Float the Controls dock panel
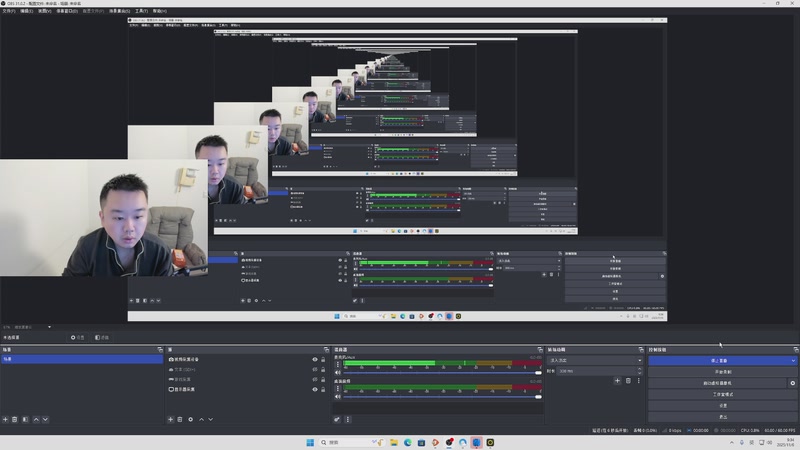The width and height of the screenshot is (800, 450). (x=795, y=349)
